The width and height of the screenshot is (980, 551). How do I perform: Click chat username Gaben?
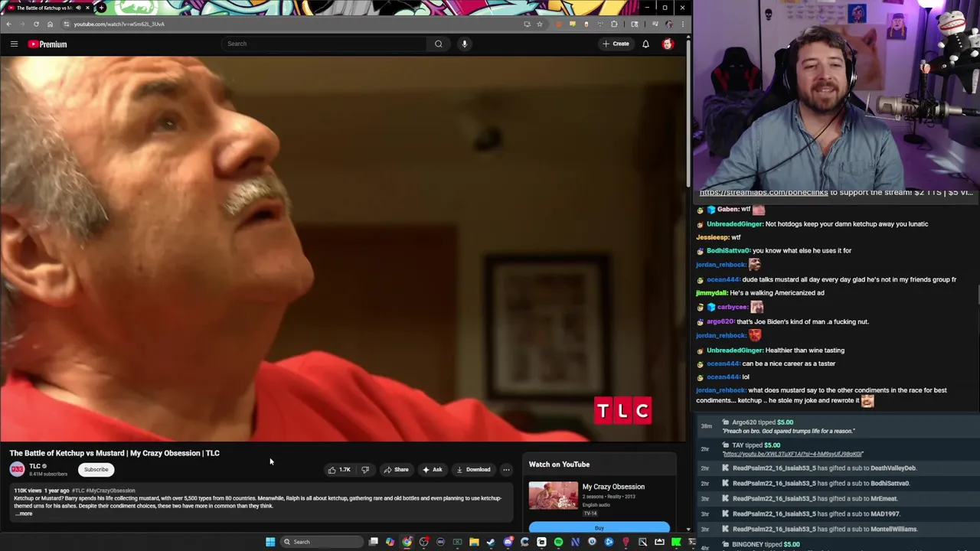(x=727, y=210)
